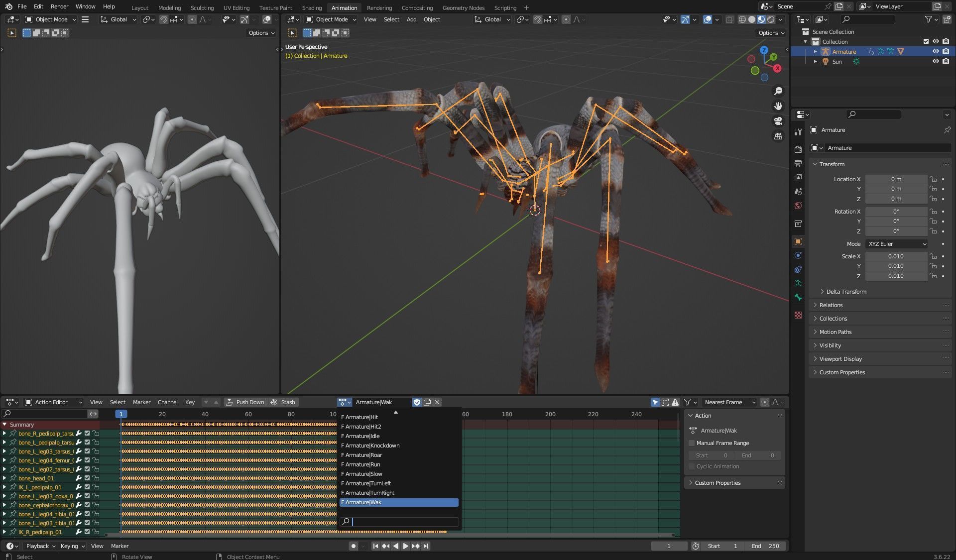Open the Playback popover
This screenshot has height=560, width=956.
click(40, 546)
